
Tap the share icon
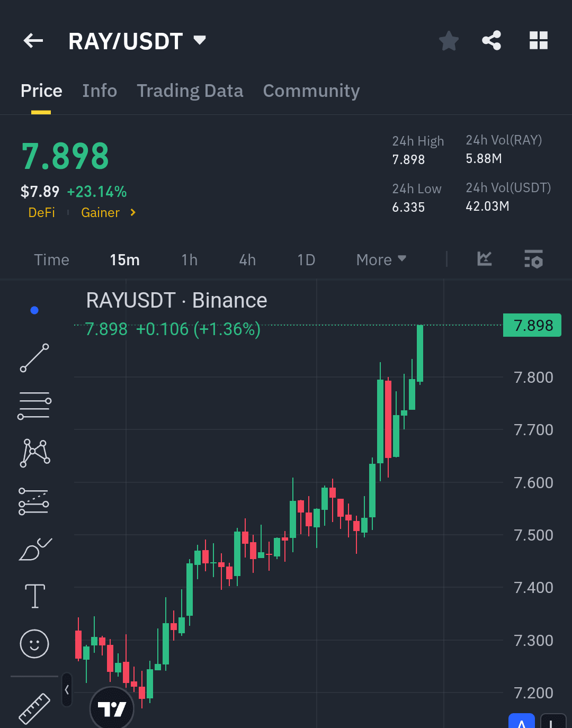point(491,41)
